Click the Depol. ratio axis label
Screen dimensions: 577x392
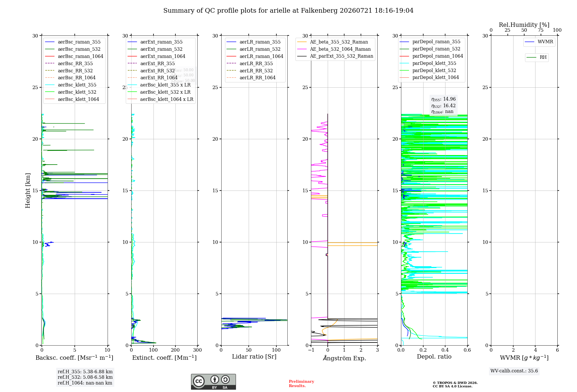click(x=434, y=357)
